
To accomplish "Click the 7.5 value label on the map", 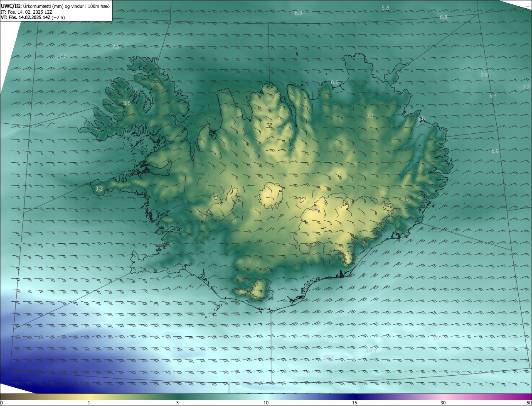I will click(116, 47).
